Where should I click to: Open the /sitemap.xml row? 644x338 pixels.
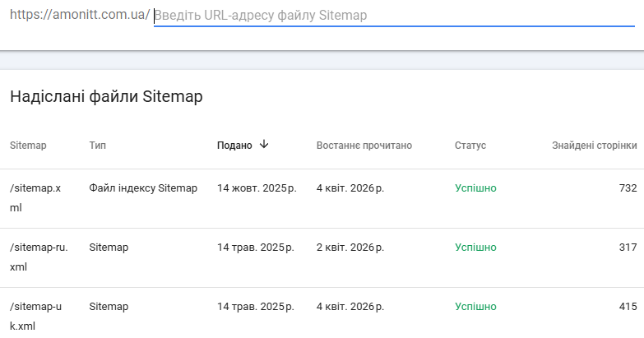click(x=35, y=198)
